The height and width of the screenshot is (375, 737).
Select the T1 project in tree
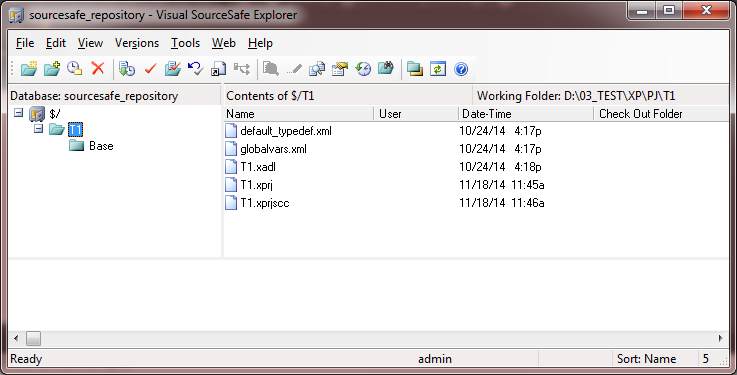pyautogui.click(x=75, y=129)
